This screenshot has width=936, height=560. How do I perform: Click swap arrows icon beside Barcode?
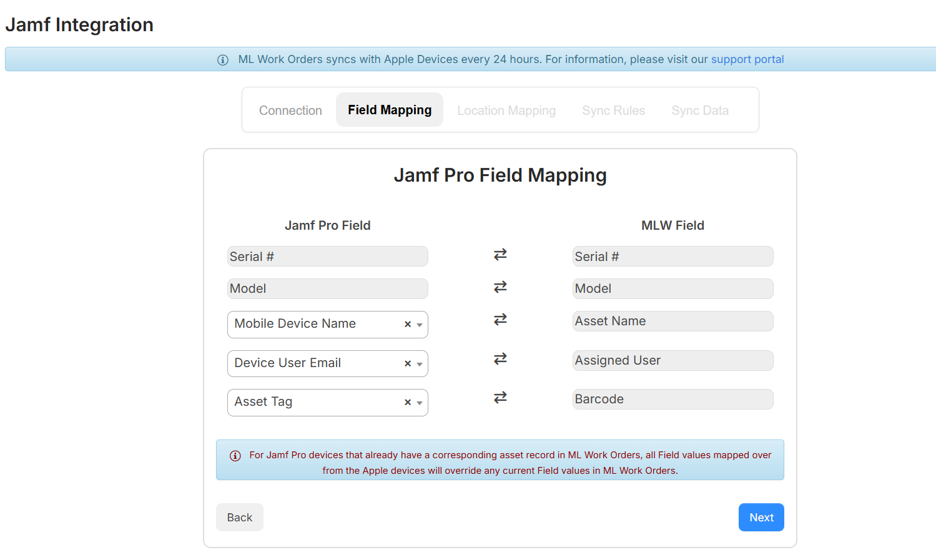(x=500, y=398)
